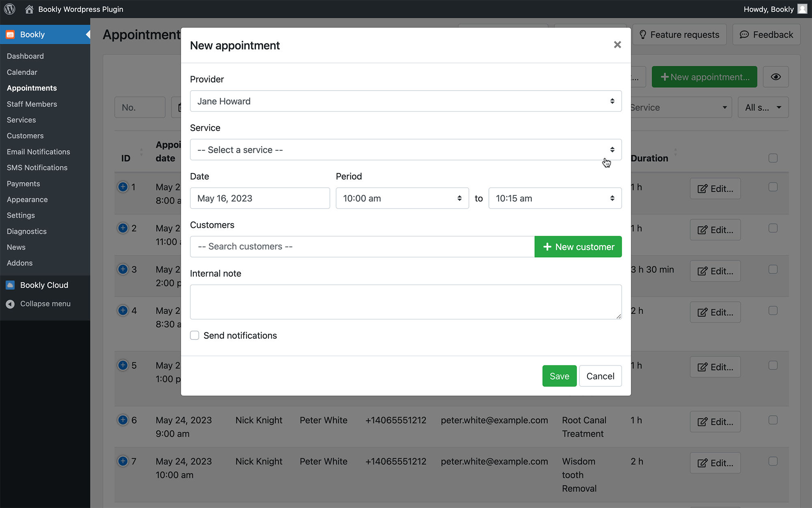812x508 pixels.
Task: Open the Service filter dropdown behind dialog
Action: (x=681, y=107)
